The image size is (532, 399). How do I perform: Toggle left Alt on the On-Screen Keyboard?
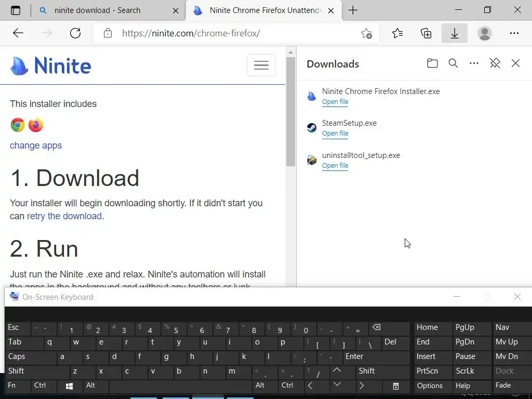pyautogui.click(x=96, y=386)
